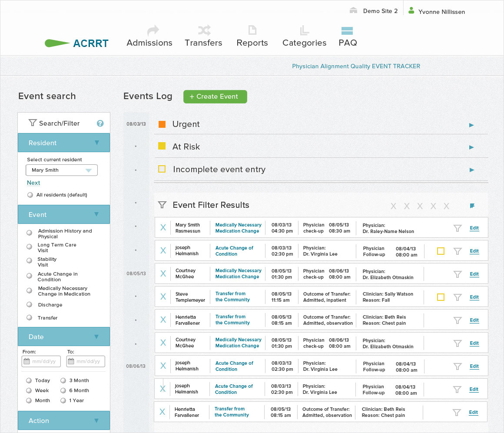Click the From date calendar icon

pos(27,361)
